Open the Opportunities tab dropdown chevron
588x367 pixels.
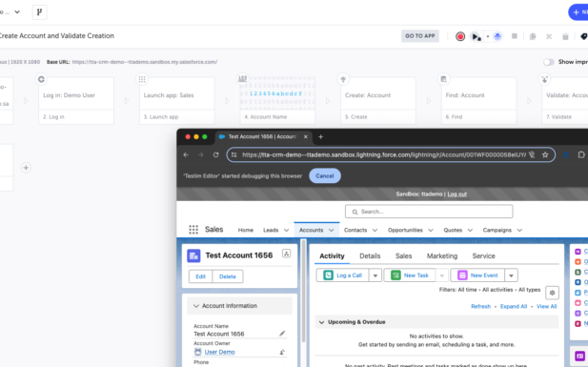431,230
